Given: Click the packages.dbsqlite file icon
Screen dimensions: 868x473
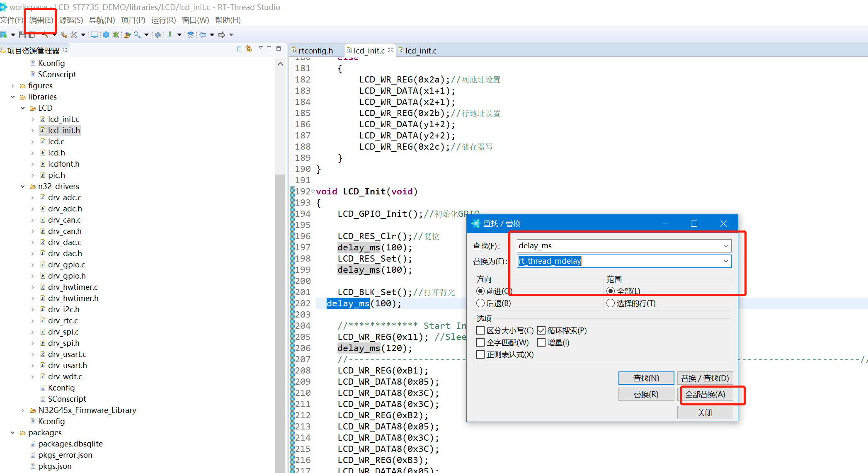Looking at the screenshot, I should (33, 444).
